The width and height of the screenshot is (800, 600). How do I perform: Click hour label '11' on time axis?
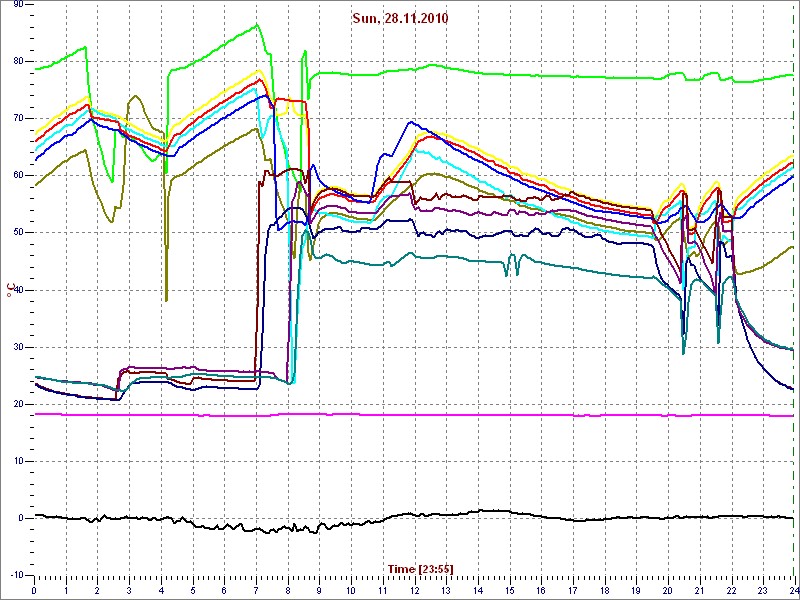click(x=383, y=592)
